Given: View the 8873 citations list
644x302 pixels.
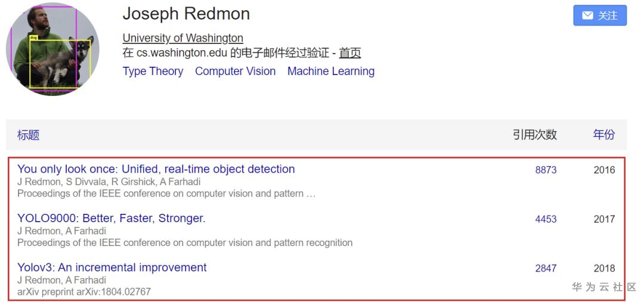Looking at the screenshot, I should click(546, 170).
